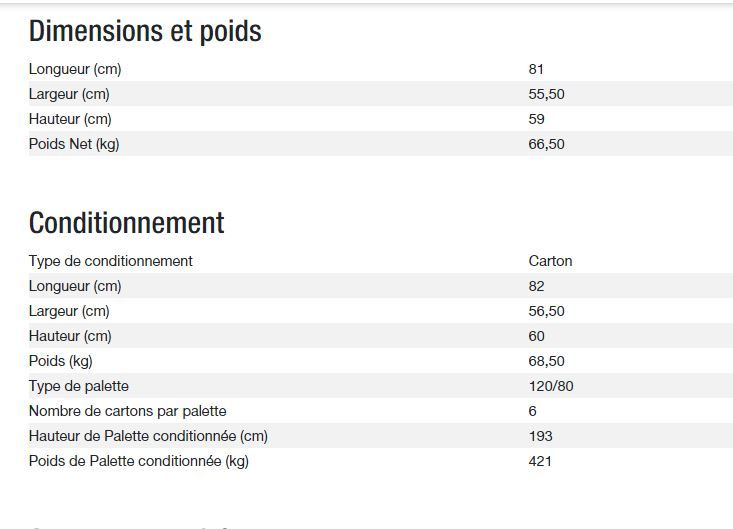
Task: Select the "Carton" packaging value
Action: click(550, 261)
